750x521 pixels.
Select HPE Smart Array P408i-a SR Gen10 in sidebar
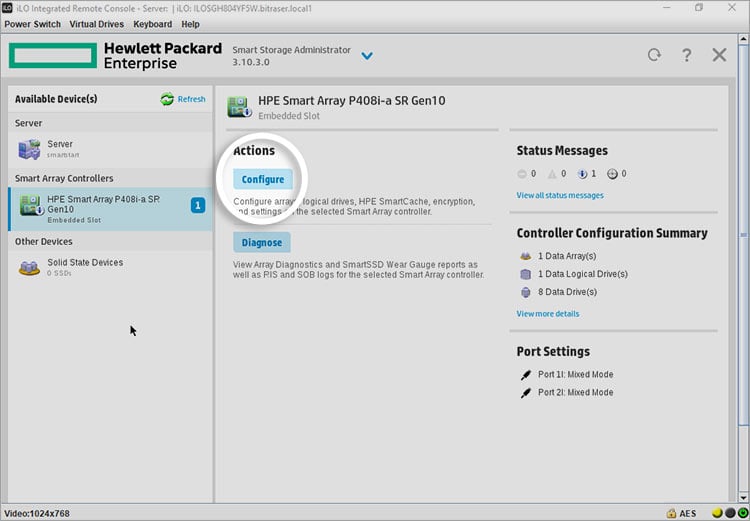110,209
